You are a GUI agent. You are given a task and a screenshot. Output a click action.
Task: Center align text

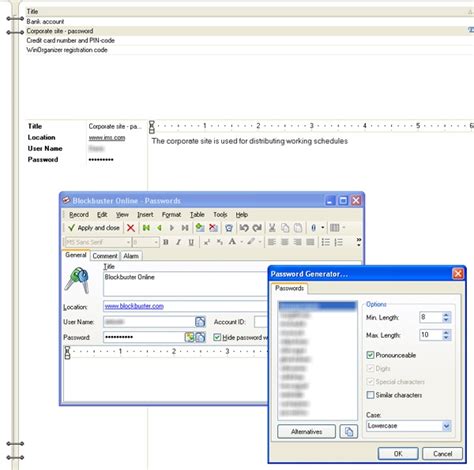tap(284, 242)
